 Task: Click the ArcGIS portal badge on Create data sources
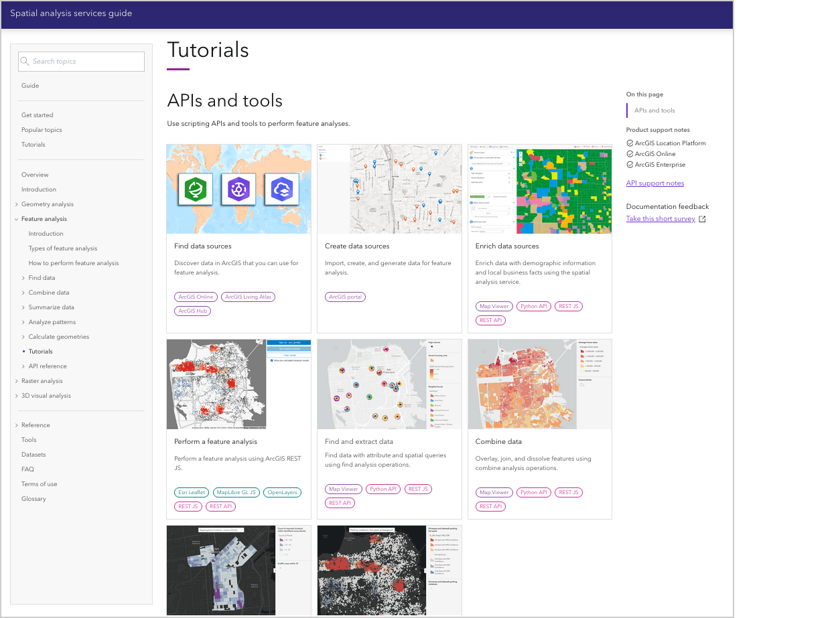(x=345, y=297)
